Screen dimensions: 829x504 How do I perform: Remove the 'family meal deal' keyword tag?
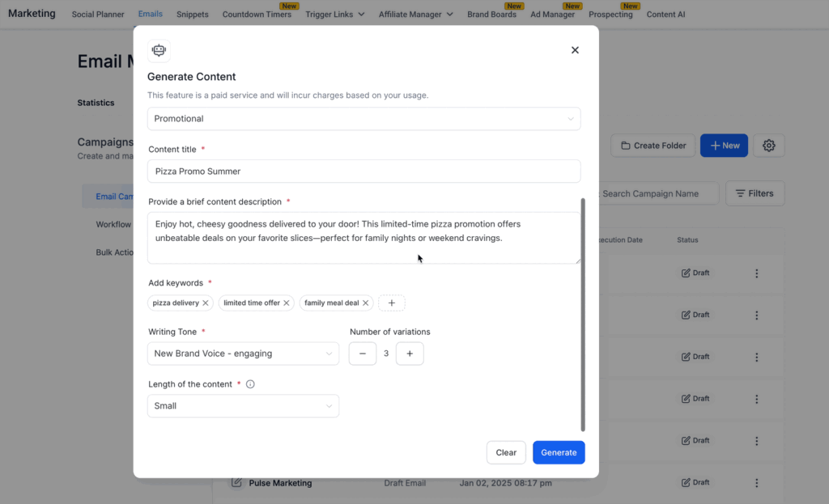click(366, 303)
